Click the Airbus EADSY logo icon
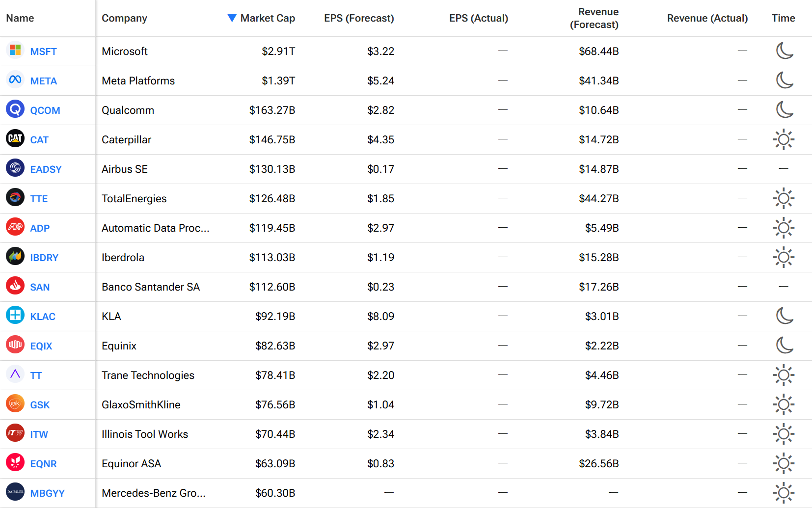Image resolution: width=812 pixels, height=508 pixels. click(15, 168)
